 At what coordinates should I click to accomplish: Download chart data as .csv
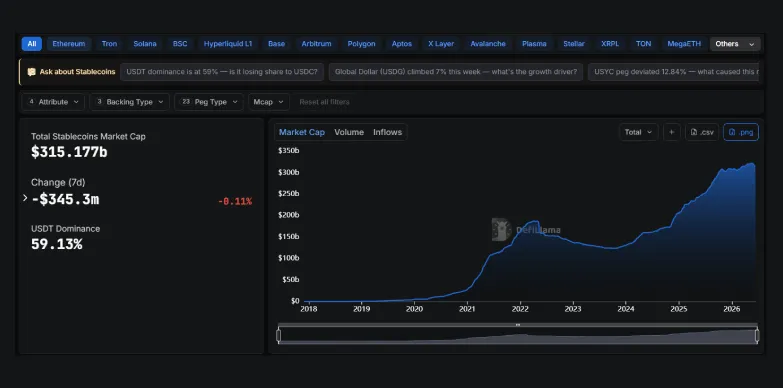pos(702,132)
